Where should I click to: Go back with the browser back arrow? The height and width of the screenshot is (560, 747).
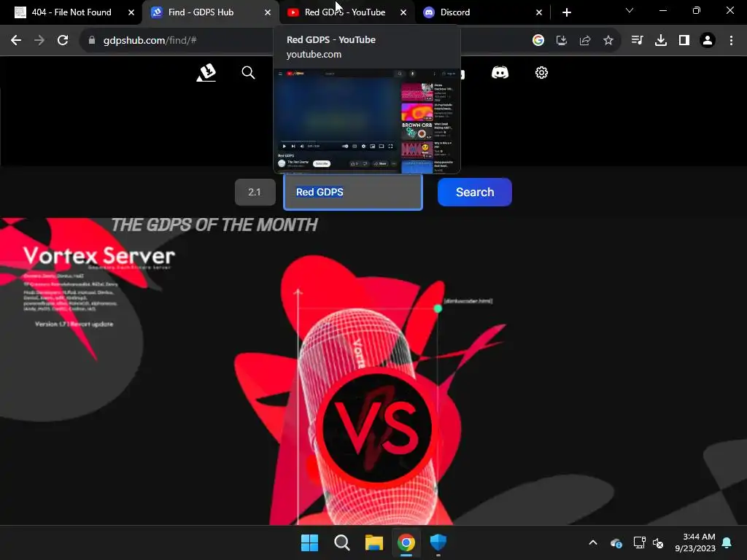(16, 41)
